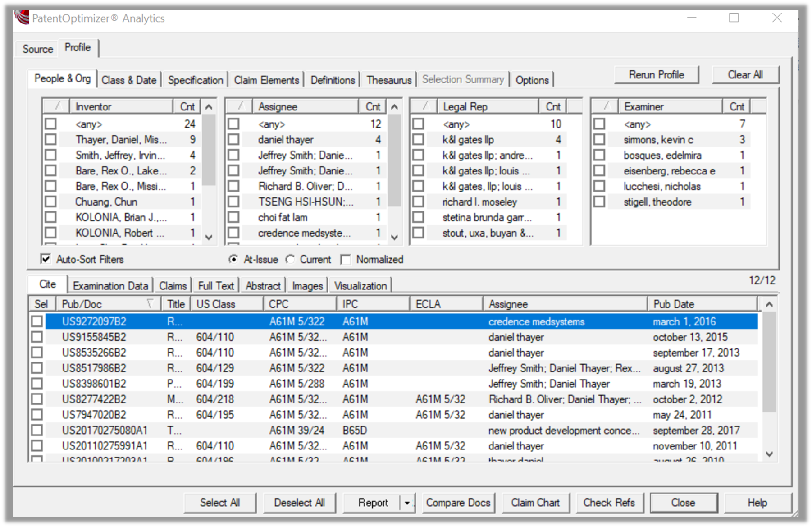
Task: Open the Claim Elements tab
Action: pos(266,80)
